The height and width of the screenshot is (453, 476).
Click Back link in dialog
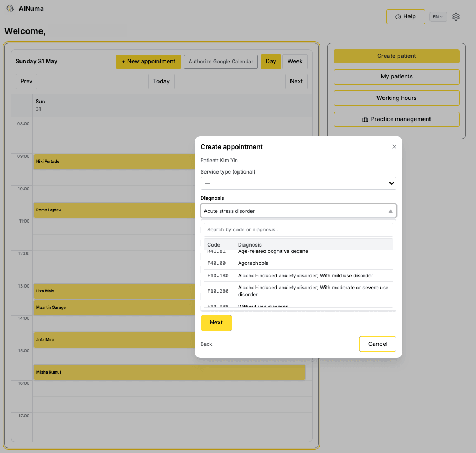pyautogui.click(x=206, y=344)
